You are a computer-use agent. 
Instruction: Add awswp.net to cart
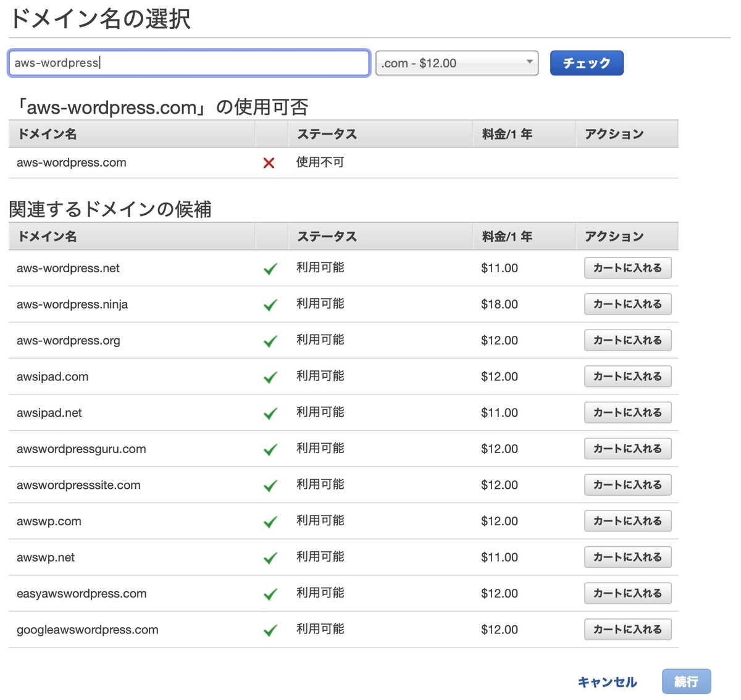point(627,557)
